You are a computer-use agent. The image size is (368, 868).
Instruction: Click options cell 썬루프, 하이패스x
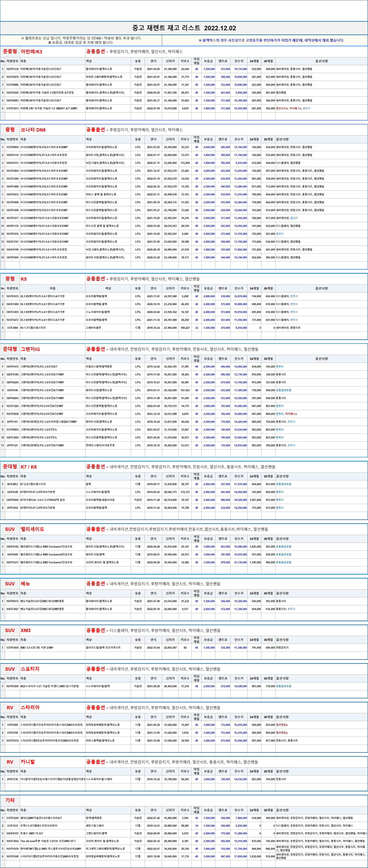click(x=286, y=414)
